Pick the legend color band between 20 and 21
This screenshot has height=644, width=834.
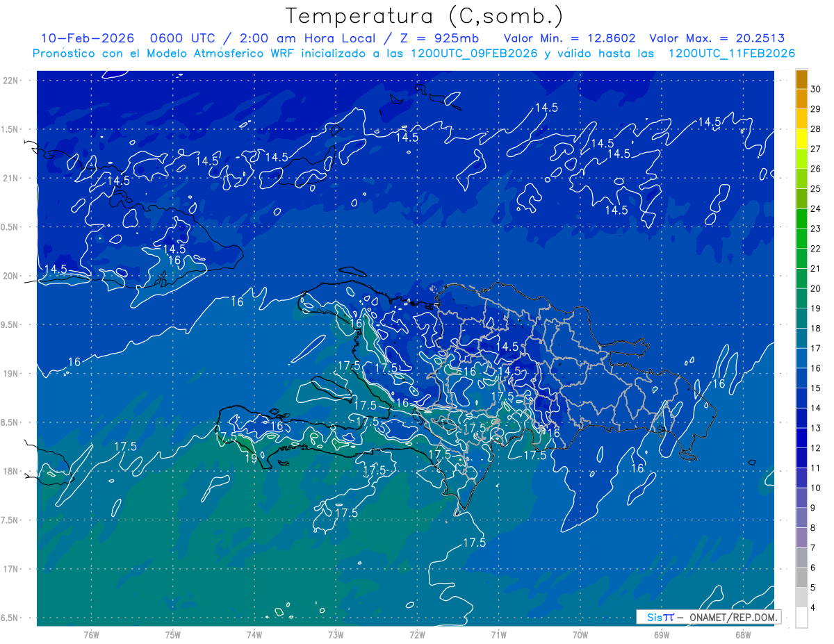[x=801, y=279]
